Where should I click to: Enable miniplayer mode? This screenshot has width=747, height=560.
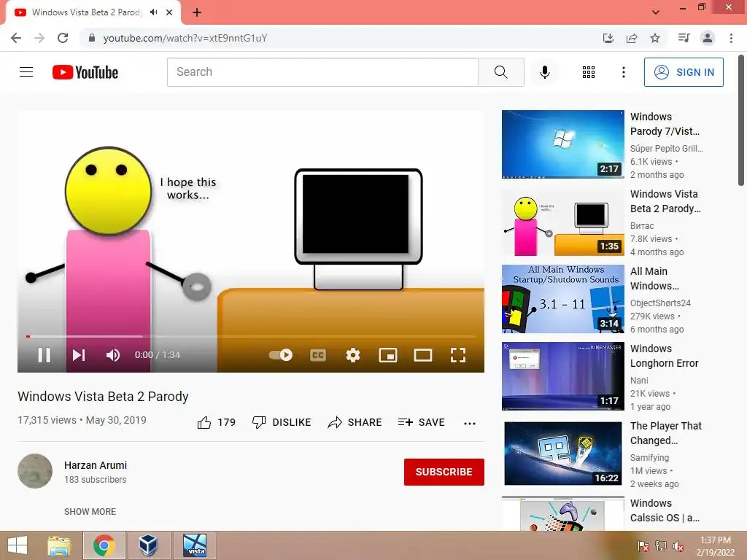click(x=388, y=355)
